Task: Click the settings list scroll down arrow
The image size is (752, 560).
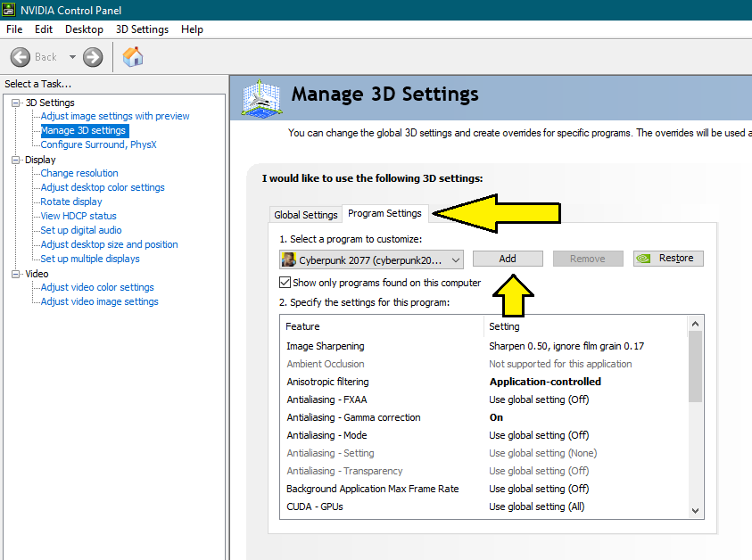Action: coord(696,511)
